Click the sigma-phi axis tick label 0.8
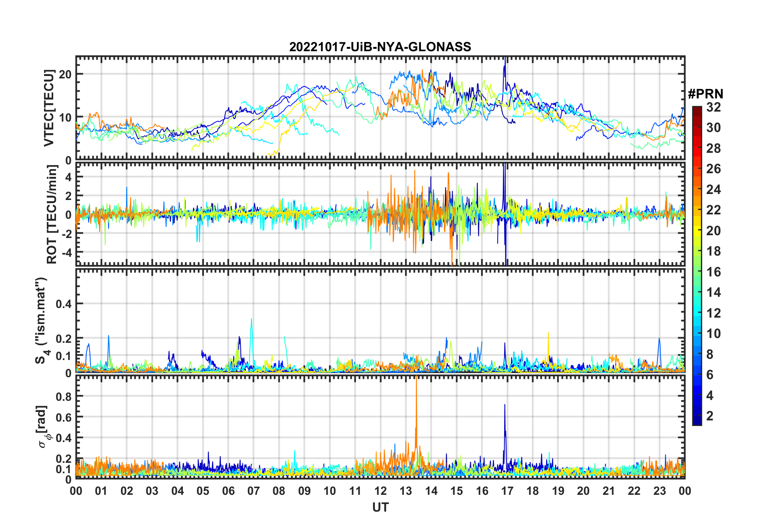The image size is (761, 532). tap(64, 396)
